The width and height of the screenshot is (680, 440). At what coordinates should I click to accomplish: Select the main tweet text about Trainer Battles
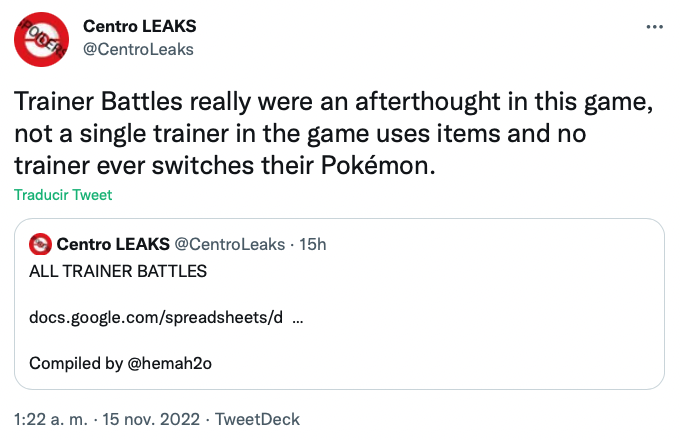click(x=333, y=134)
